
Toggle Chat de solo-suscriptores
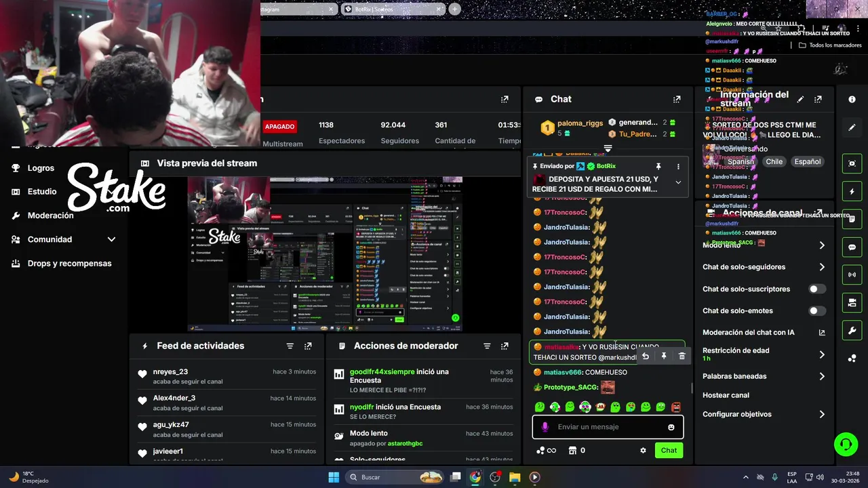click(817, 289)
